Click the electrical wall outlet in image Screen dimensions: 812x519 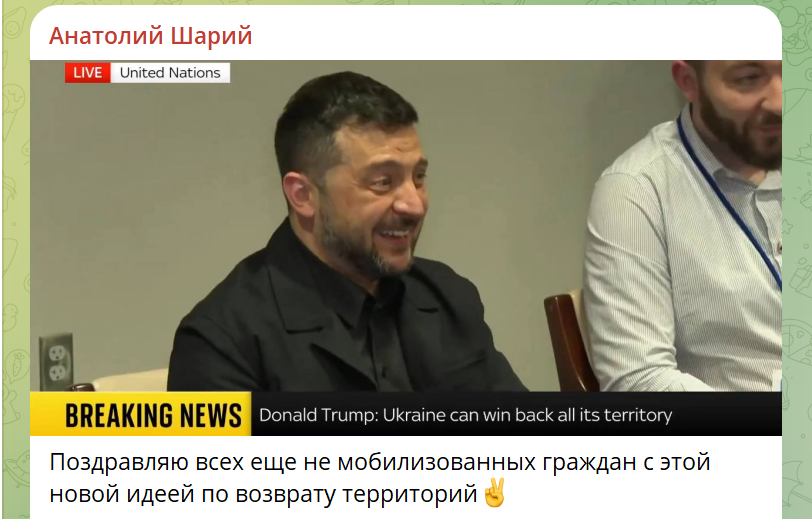click(x=56, y=362)
